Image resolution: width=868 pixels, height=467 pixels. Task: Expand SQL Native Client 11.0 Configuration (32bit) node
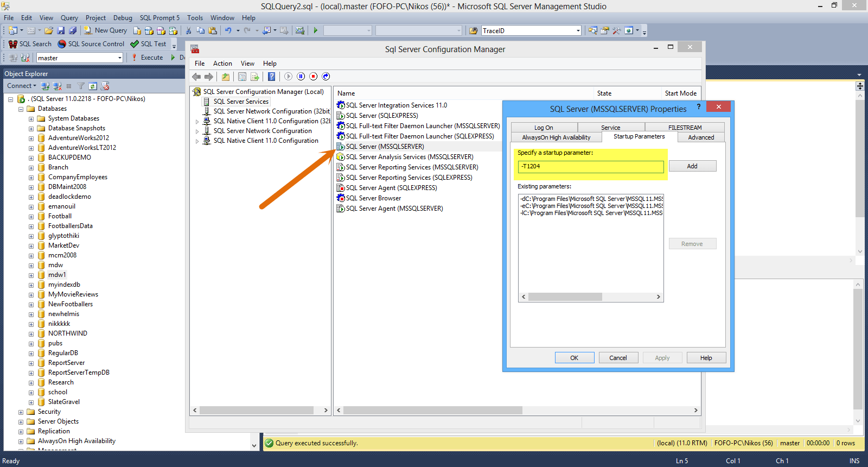point(197,121)
